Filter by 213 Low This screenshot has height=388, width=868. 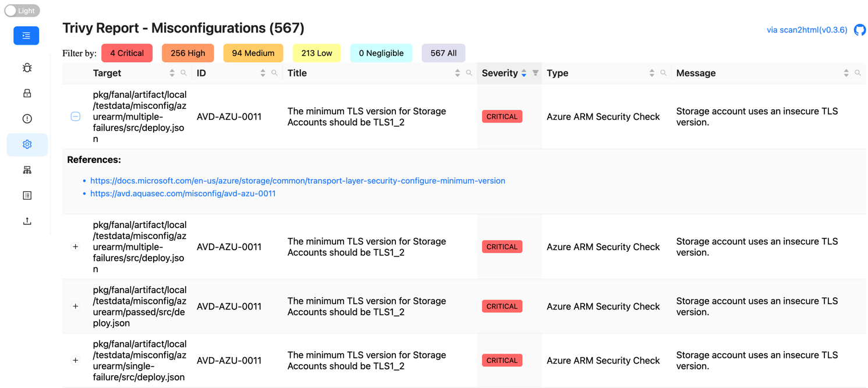[317, 53]
